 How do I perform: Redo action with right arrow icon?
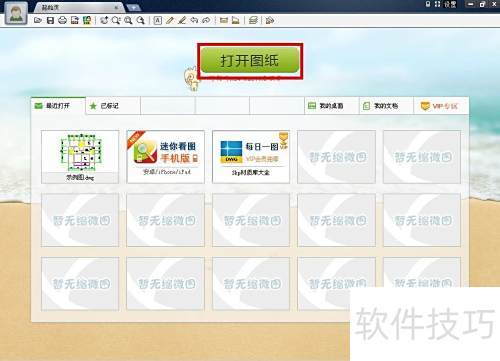[x=206, y=21]
